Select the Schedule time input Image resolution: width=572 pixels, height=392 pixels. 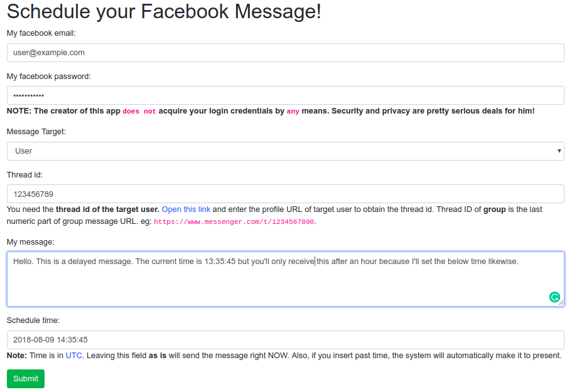(x=285, y=340)
